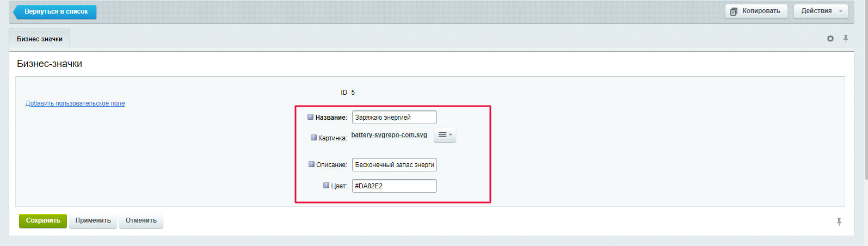Image resolution: width=868 pixels, height=246 pixels.
Task: Focus the Цвет field with #DA82E2
Action: (395, 186)
